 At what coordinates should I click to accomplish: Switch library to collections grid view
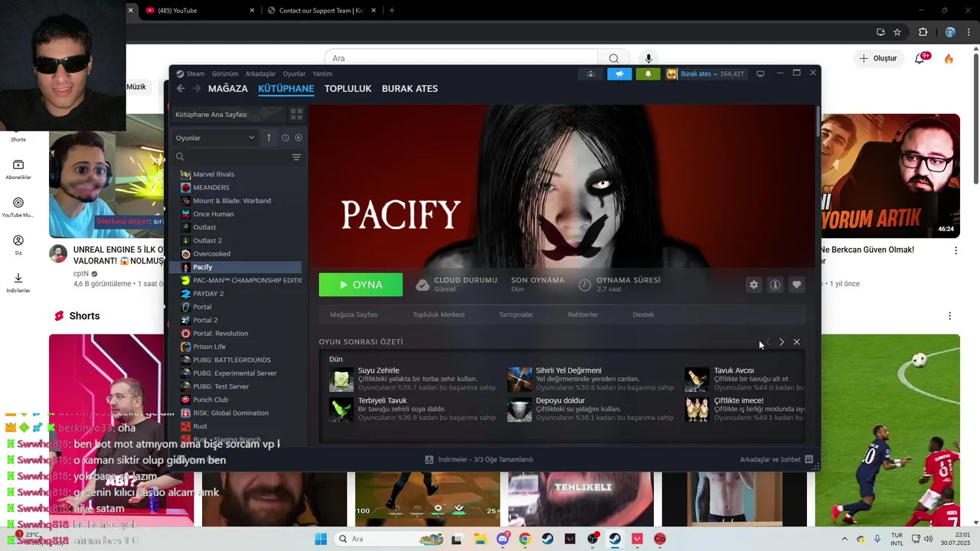tap(296, 114)
